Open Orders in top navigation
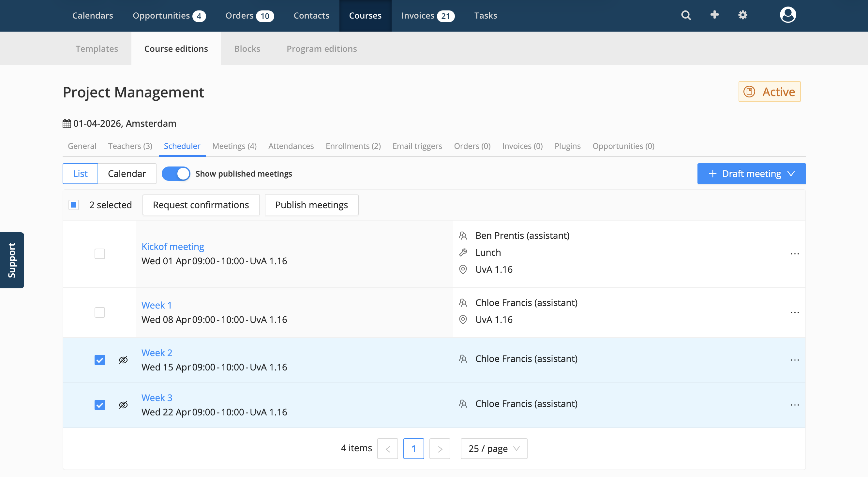The image size is (868, 477). point(250,16)
